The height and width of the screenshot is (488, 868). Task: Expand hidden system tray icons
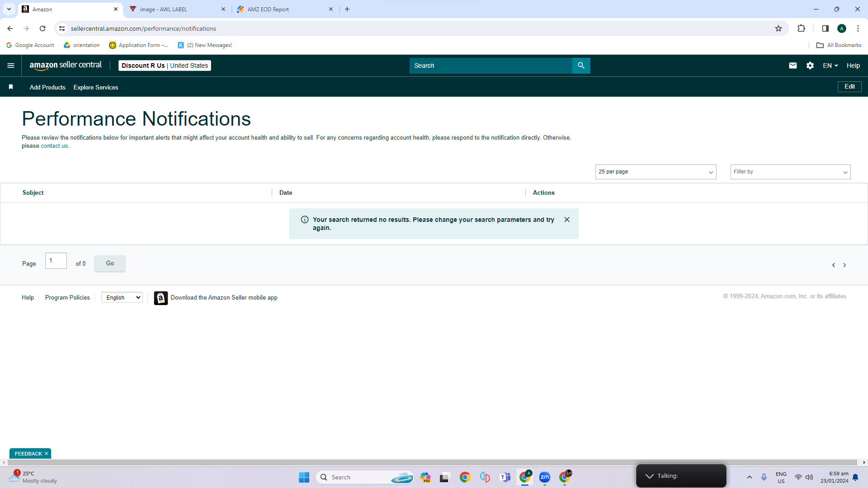750,477
